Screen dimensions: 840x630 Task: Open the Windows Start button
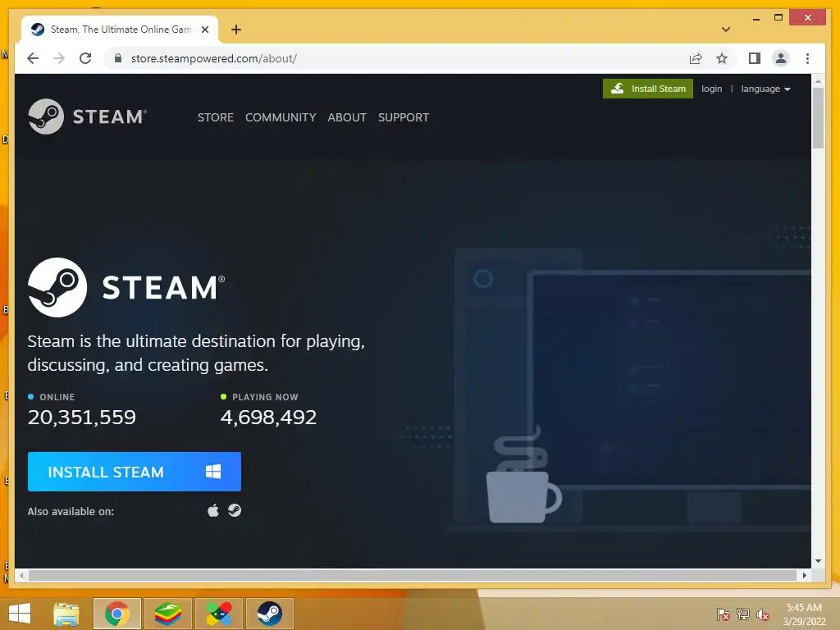pos(20,614)
